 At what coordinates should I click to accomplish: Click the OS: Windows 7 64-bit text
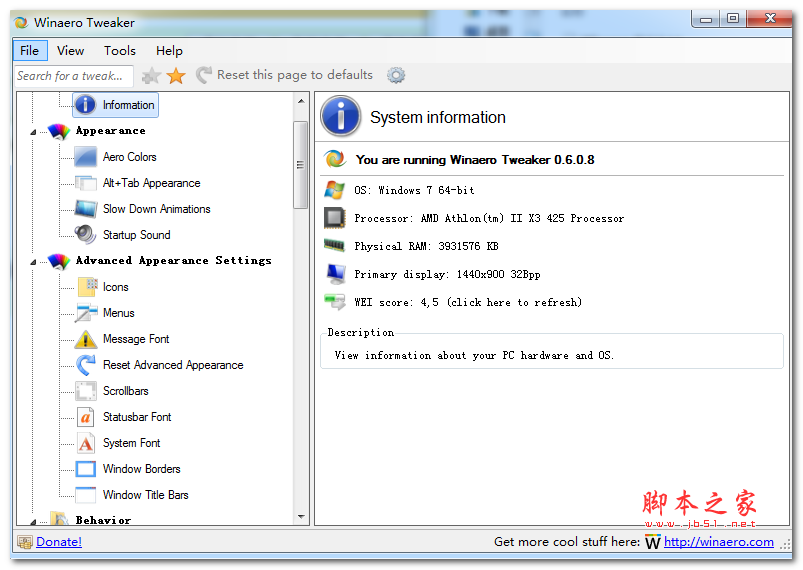(x=414, y=191)
